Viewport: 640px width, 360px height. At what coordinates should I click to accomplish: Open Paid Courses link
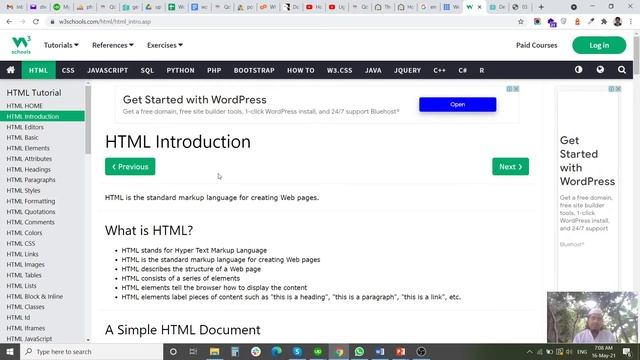[536, 45]
